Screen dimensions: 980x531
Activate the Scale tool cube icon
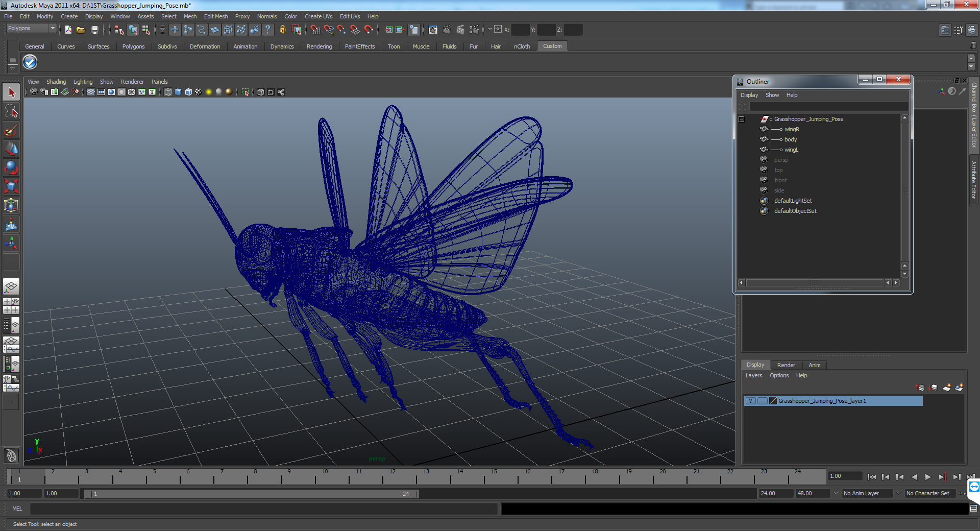pos(11,186)
